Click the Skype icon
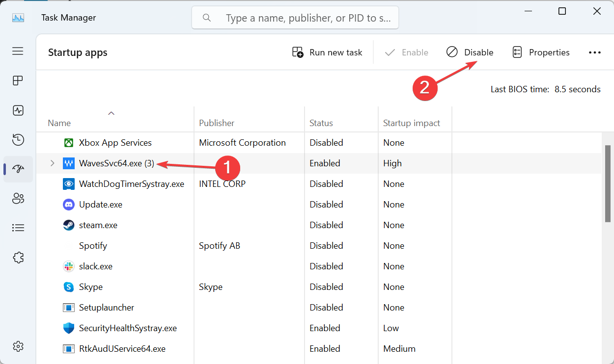The height and width of the screenshot is (364, 614). (x=69, y=287)
